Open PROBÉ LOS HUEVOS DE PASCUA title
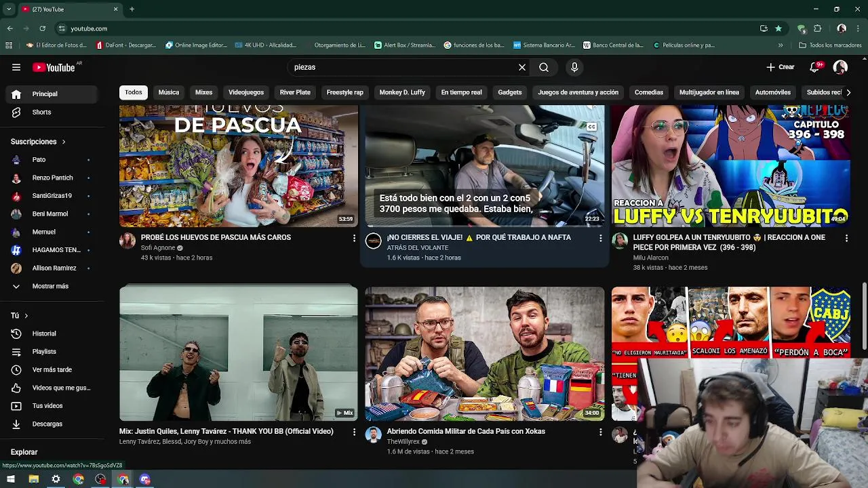Screen dimensions: 868x488 [x=216, y=237]
